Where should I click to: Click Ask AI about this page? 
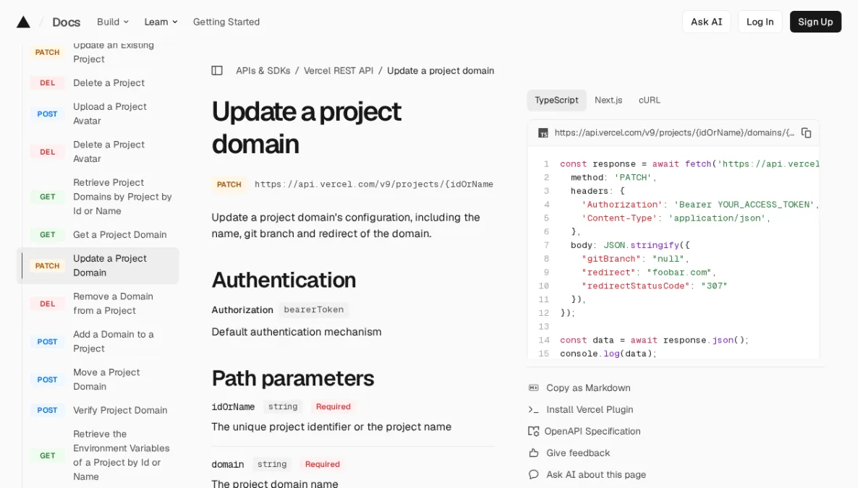coord(596,475)
